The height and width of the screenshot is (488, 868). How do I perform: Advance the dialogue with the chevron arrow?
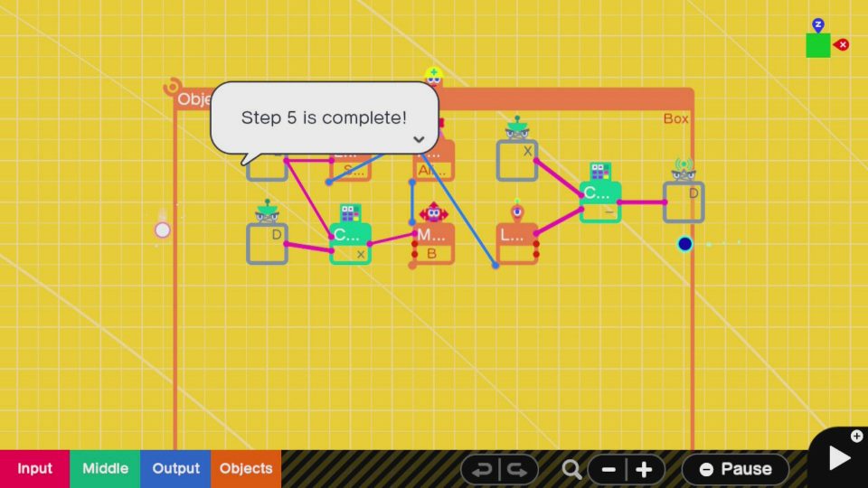419,139
